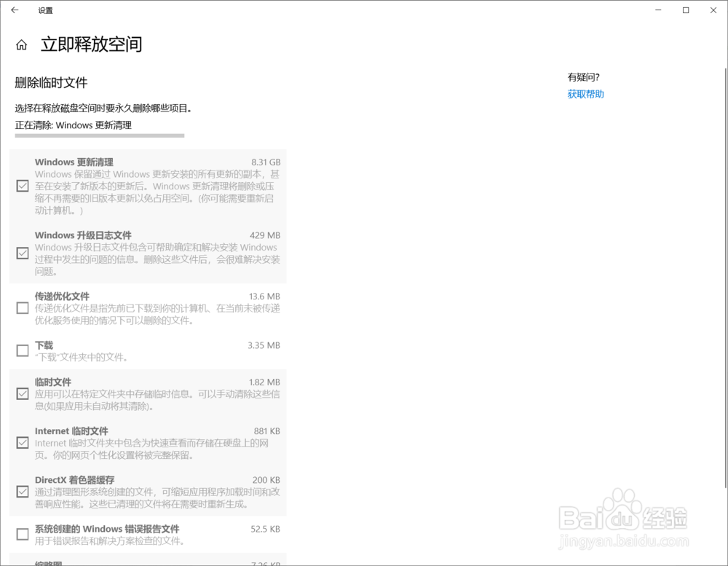Image resolution: width=728 pixels, height=566 pixels.
Task: Click the Internet 临时文件 title
Action: click(x=71, y=431)
